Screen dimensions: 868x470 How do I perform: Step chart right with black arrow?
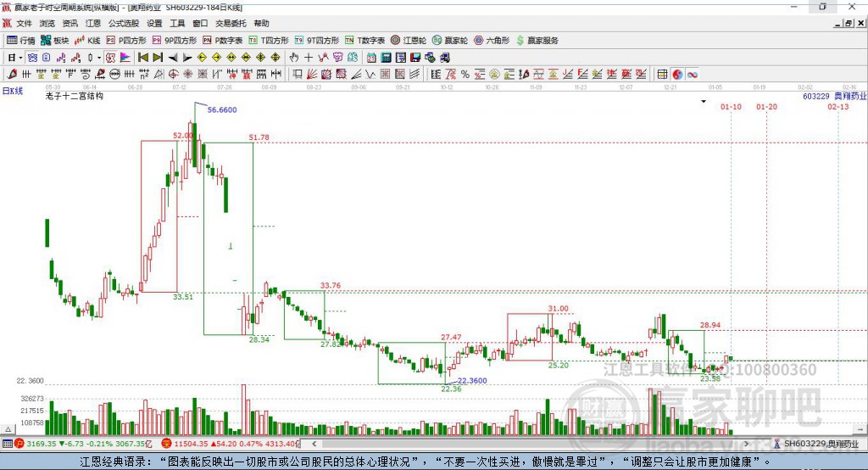[187, 58]
